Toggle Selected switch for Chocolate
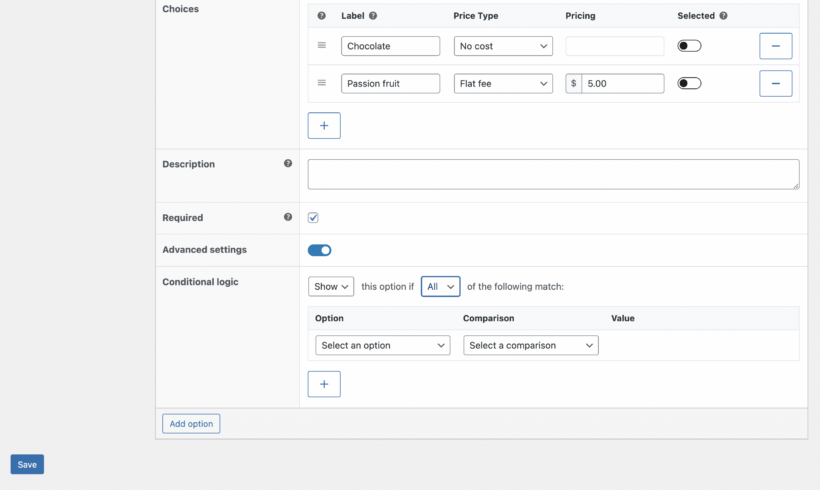 [x=689, y=46]
